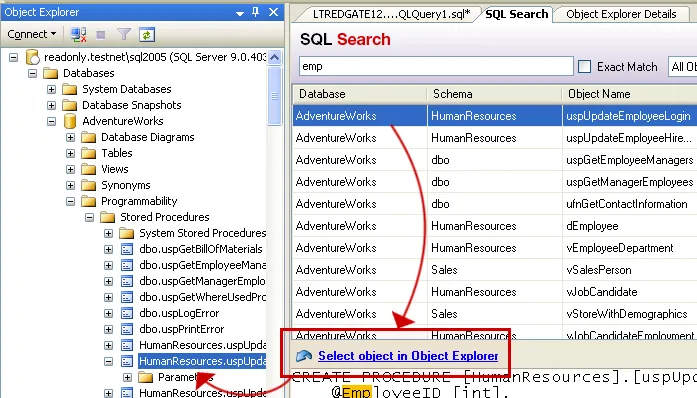Click the AdventureWorks database cylinder icon
Viewport: 697px width, 398px height.
[x=69, y=121]
